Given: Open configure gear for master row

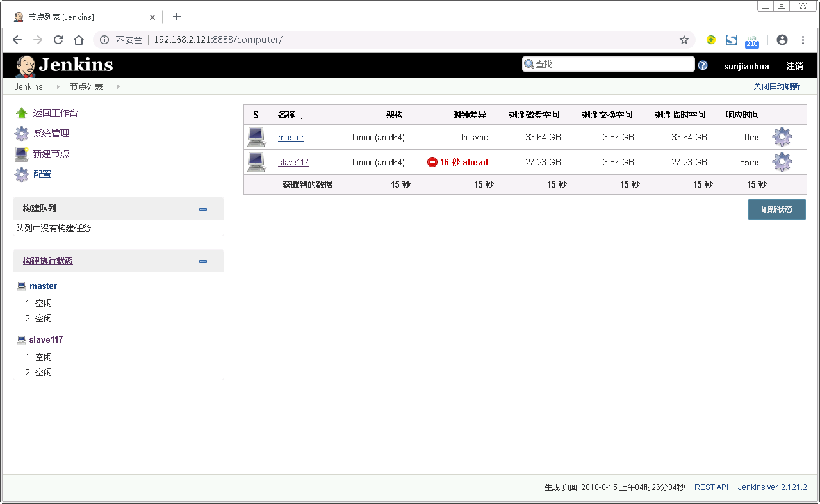Looking at the screenshot, I should coord(782,137).
